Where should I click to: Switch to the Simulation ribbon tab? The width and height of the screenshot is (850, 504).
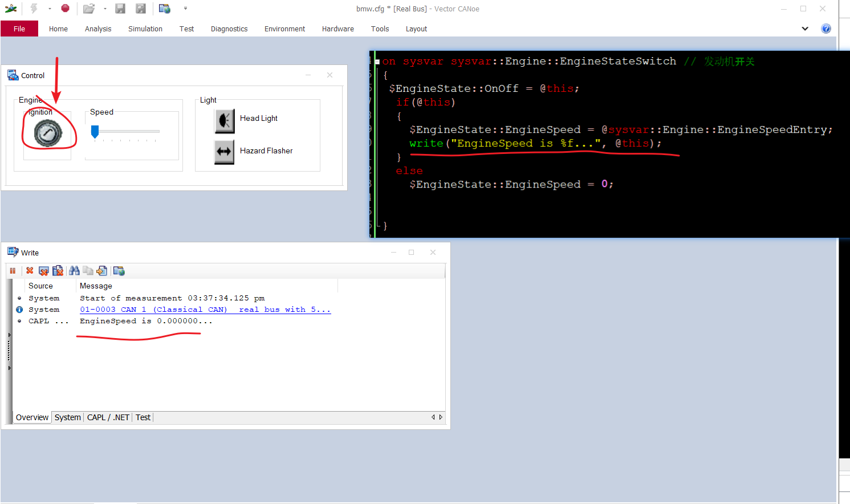(x=145, y=29)
